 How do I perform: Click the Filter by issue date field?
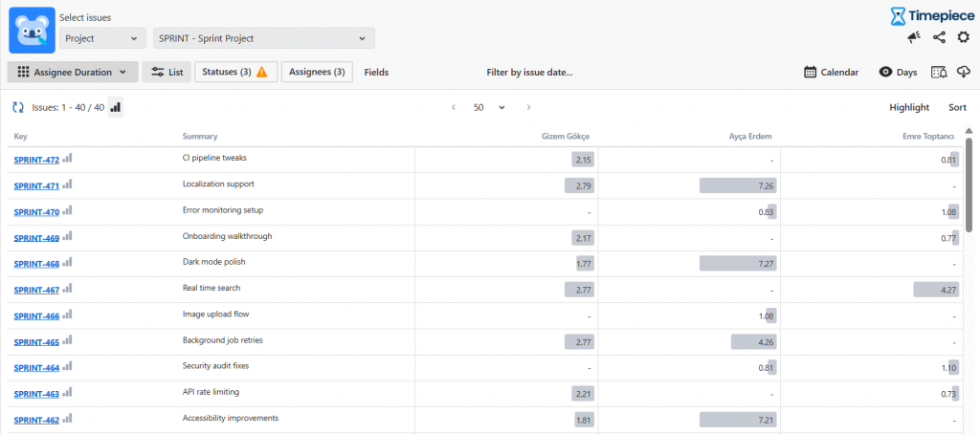(x=529, y=72)
